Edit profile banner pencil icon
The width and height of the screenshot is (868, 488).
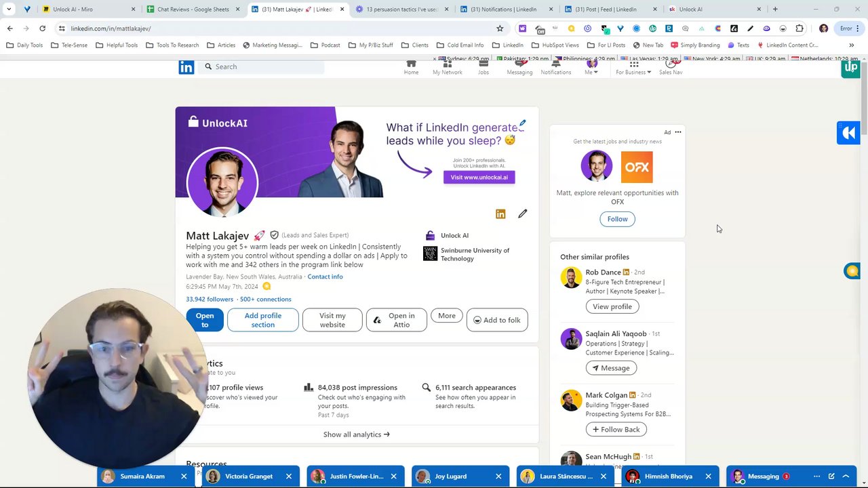(x=522, y=125)
